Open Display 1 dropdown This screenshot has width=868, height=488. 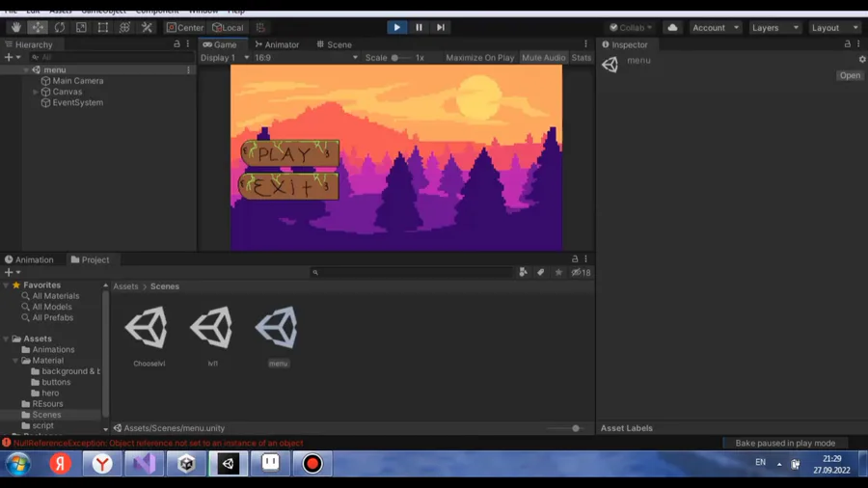pos(224,58)
